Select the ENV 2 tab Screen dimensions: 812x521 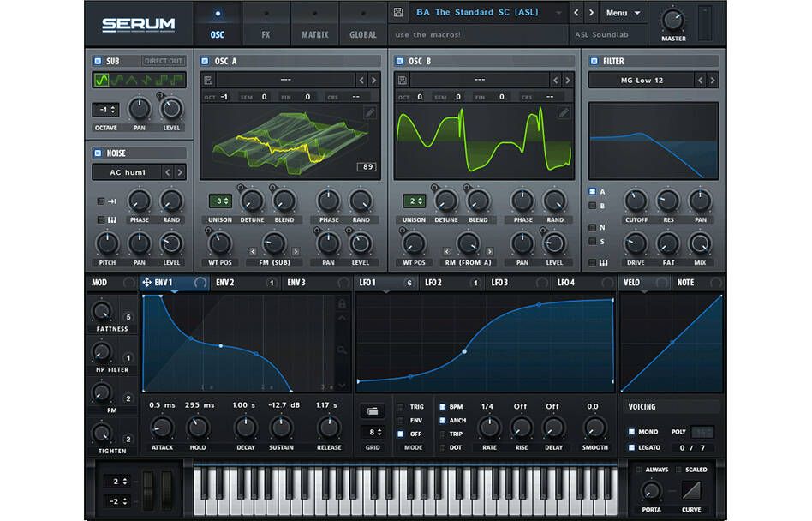(x=245, y=282)
